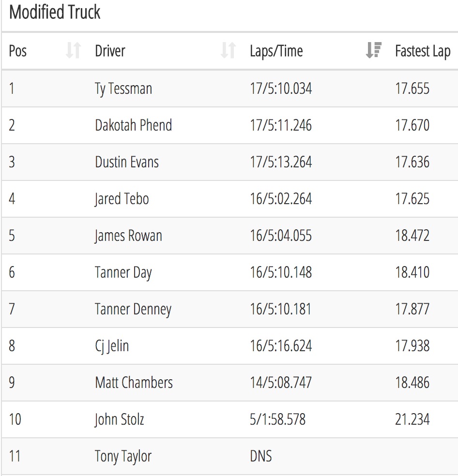Select Tanner Day entry
The width and height of the screenshot is (458, 476).
(x=123, y=272)
